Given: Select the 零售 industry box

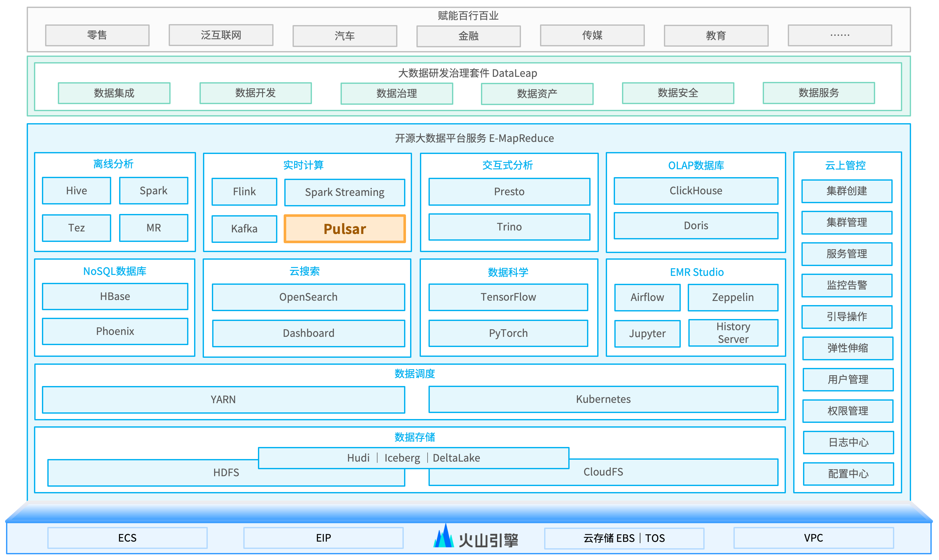Looking at the screenshot, I should 97,35.
